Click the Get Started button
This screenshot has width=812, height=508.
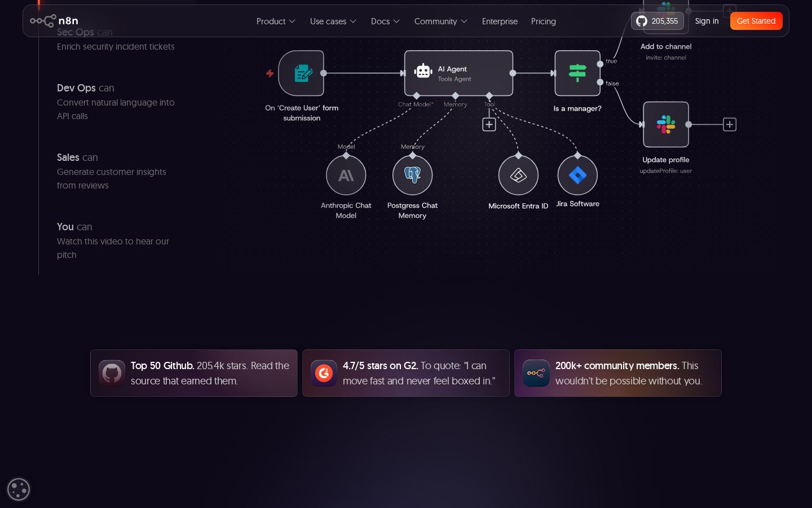tap(756, 21)
